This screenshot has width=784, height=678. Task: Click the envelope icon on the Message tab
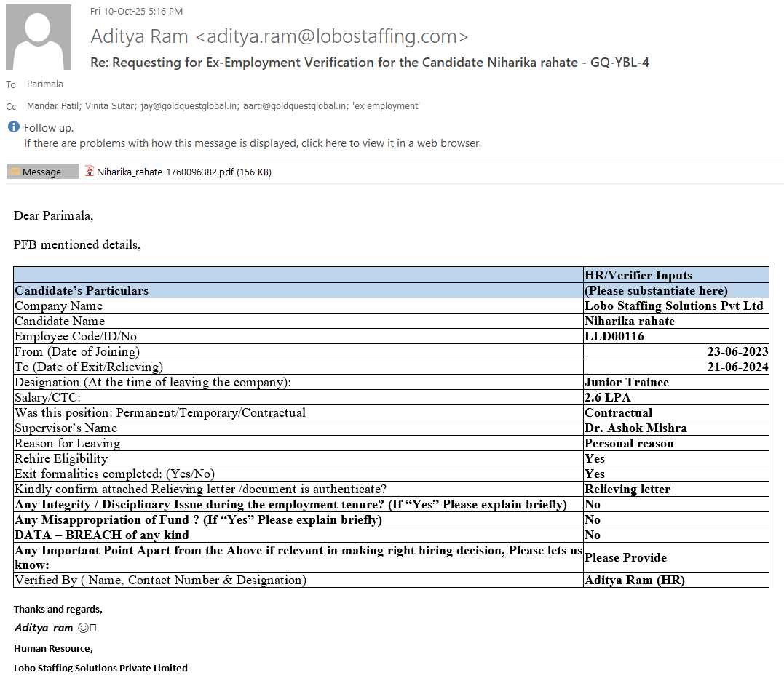[x=14, y=172]
